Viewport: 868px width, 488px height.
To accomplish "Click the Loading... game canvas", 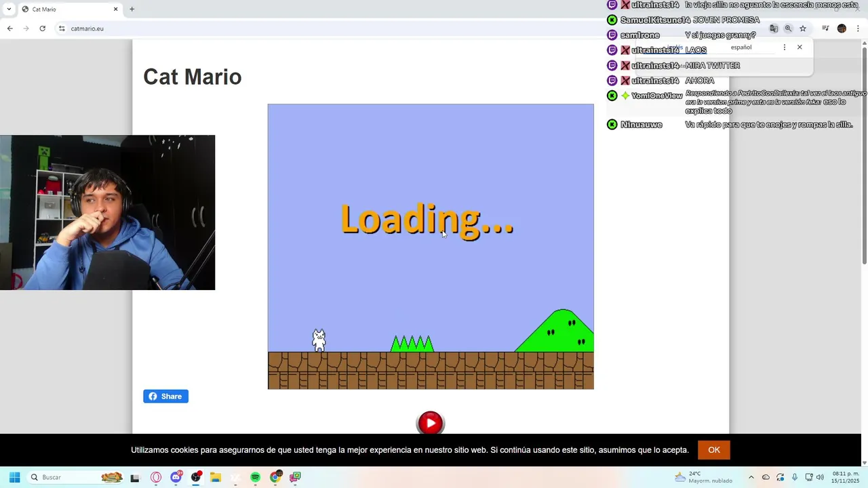I will [x=431, y=247].
